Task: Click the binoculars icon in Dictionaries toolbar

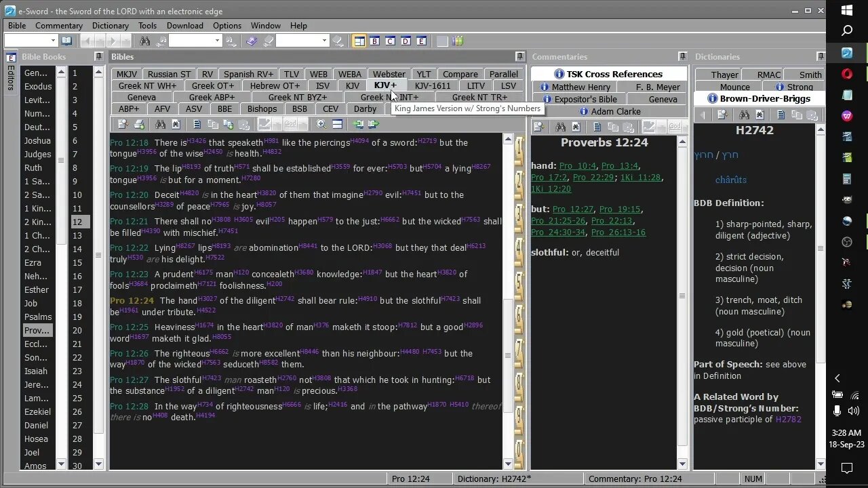Action: click(744, 115)
